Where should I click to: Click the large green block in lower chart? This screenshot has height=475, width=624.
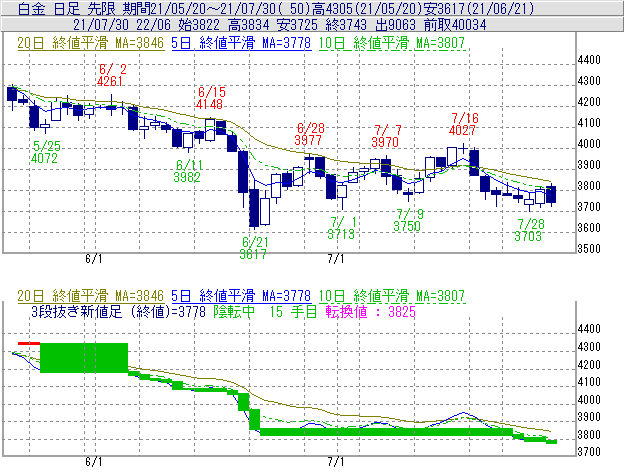tap(84, 358)
